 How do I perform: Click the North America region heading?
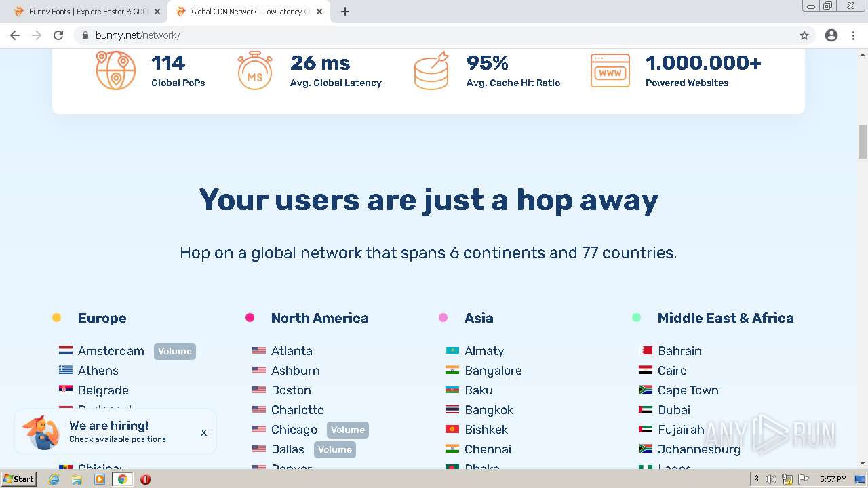(320, 318)
